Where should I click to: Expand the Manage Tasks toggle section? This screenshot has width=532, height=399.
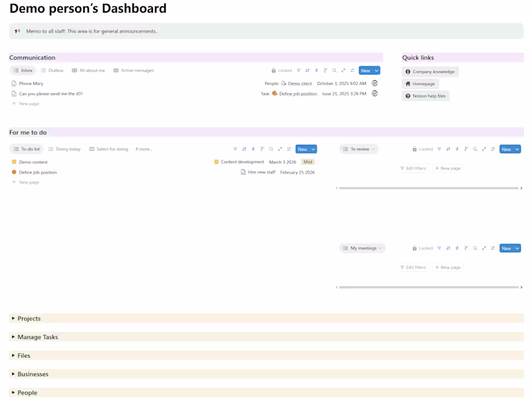click(x=13, y=337)
